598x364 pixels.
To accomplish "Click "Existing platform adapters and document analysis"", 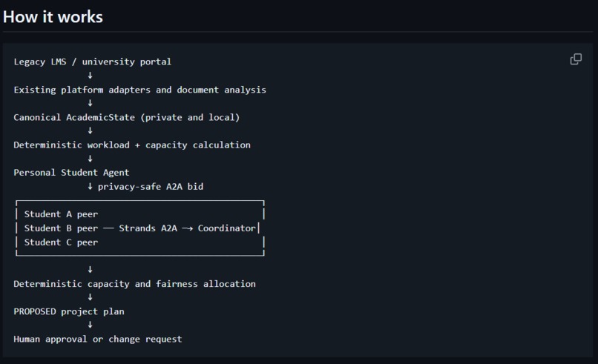I will pos(140,90).
